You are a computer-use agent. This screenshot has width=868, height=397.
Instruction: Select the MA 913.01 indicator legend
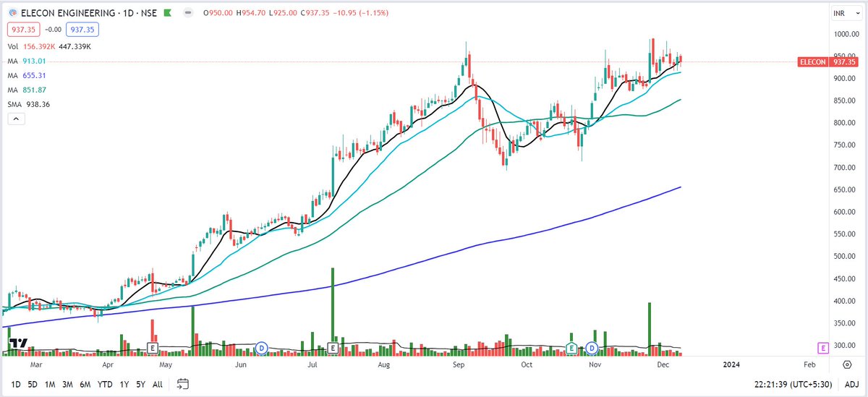(28, 61)
